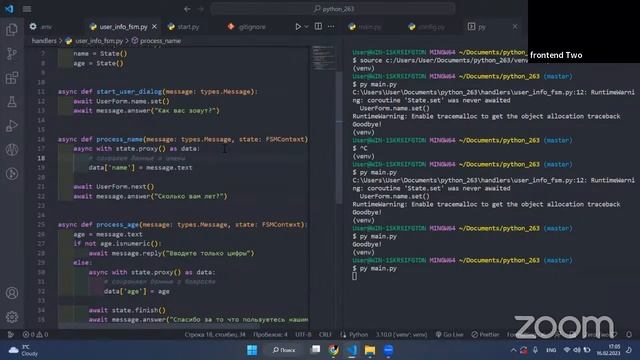Screen dimensions: 640x360
Task: Open the notifications bell in status bar
Action: [629, 334]
